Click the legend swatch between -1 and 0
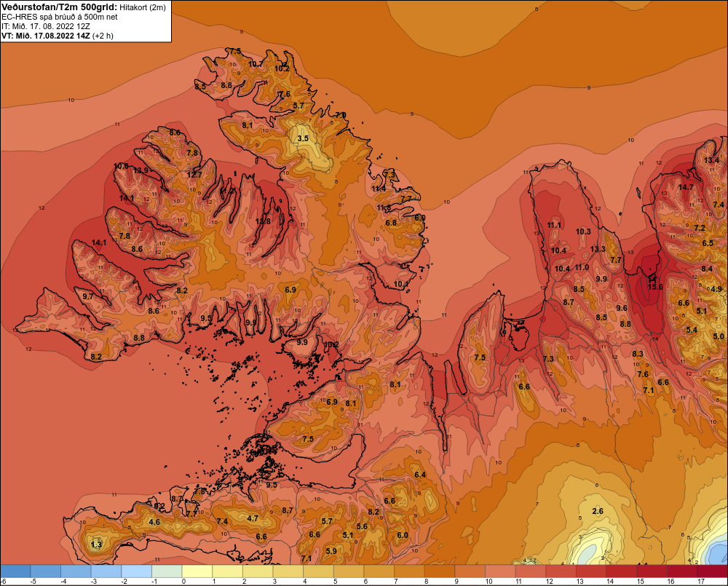Screen dimensions: 728x586 167,571
